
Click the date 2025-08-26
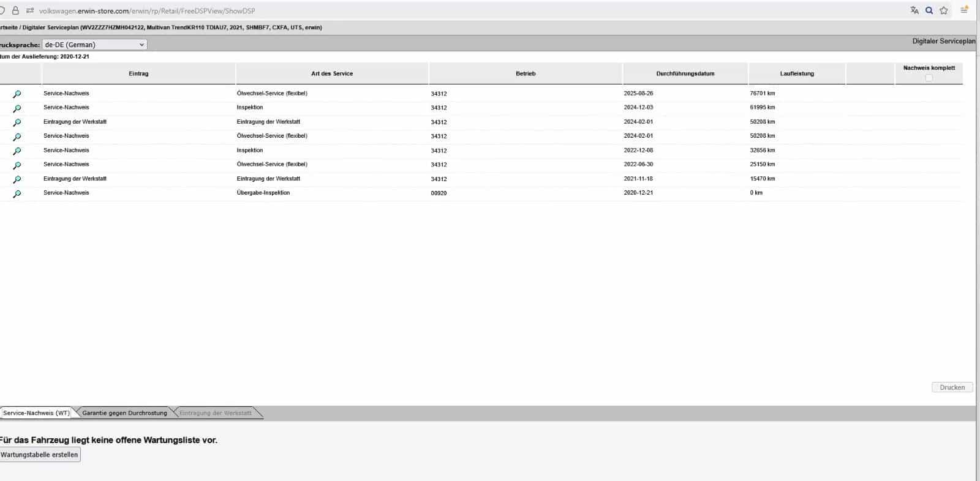coord(638,94)
